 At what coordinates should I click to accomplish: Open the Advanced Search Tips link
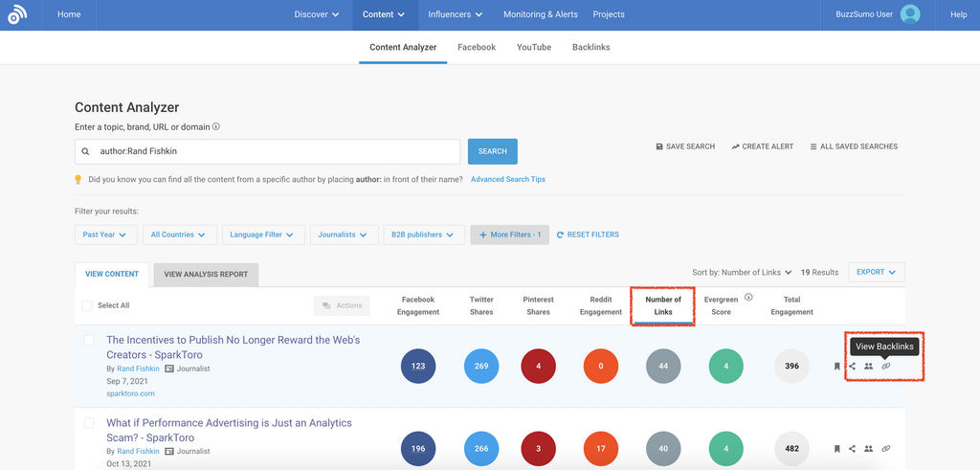(507, 179)
